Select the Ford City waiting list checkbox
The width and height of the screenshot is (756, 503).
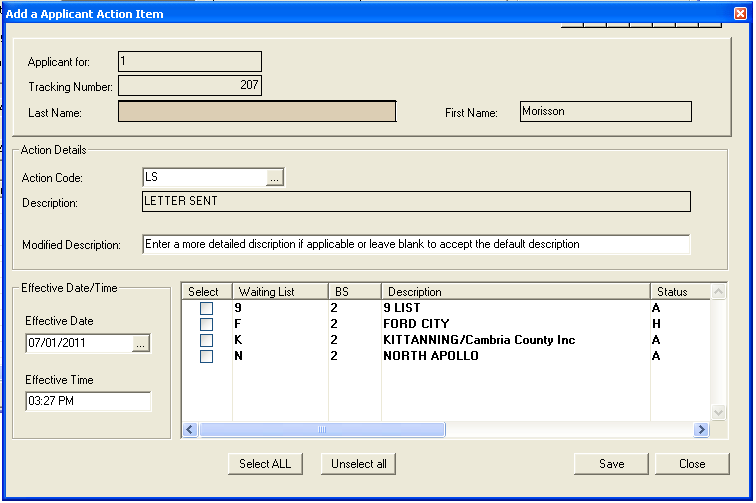coord(206,325)
